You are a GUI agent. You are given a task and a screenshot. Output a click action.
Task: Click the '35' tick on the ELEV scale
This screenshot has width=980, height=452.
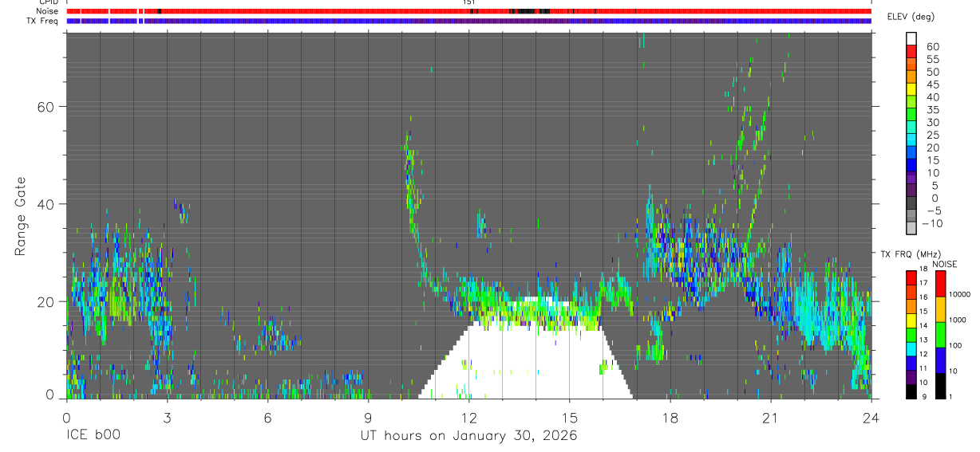[x=933, y=110]
